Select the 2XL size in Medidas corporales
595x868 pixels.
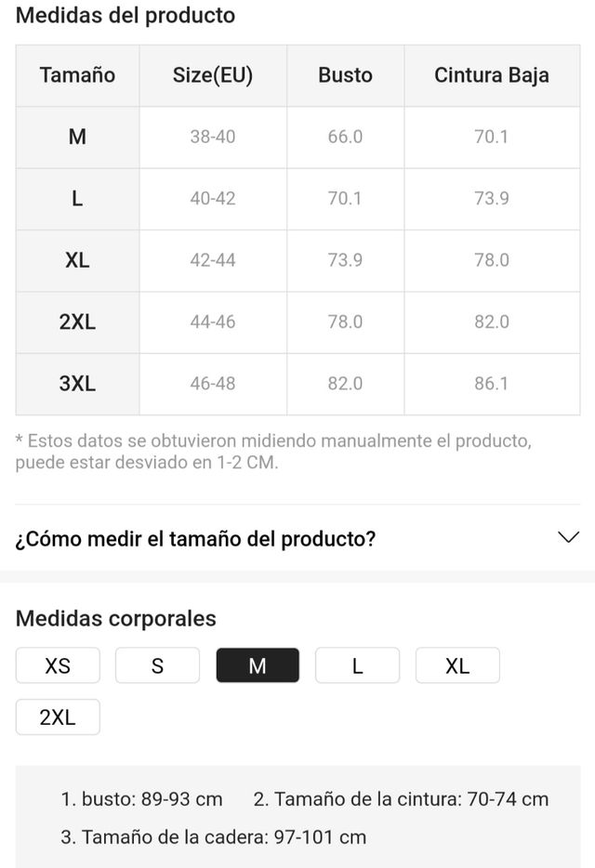click(58, 717)
